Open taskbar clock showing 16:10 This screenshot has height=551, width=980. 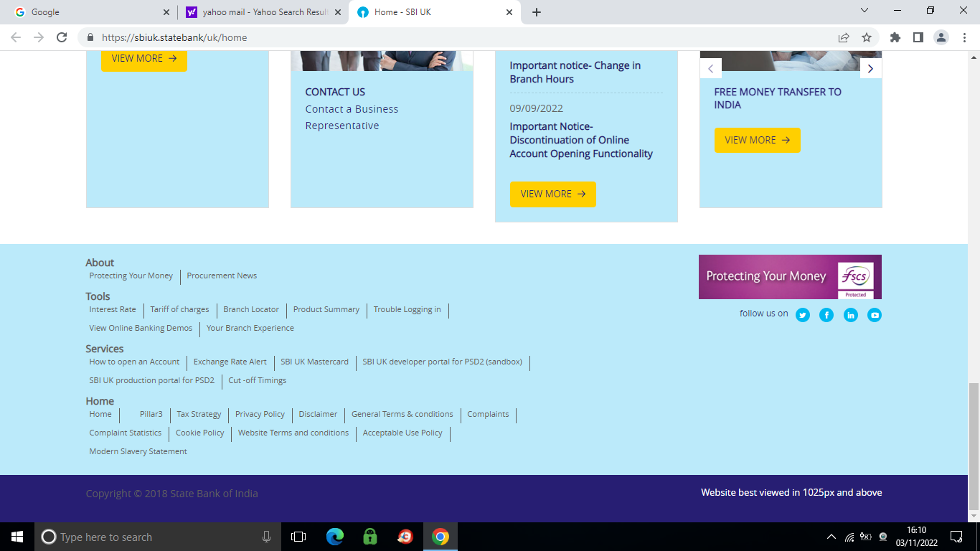click(x=916, y=537)
